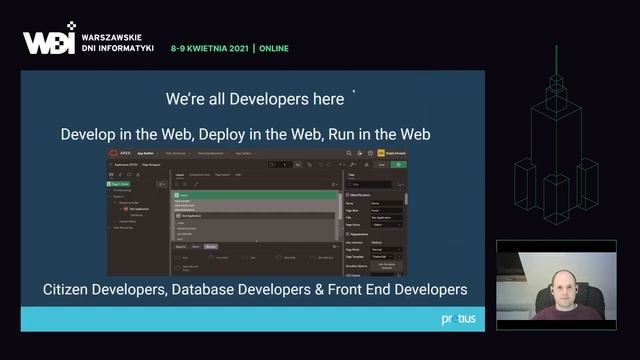
Task: Open the Page Mode dropdown
Action: tap(387, 249)
